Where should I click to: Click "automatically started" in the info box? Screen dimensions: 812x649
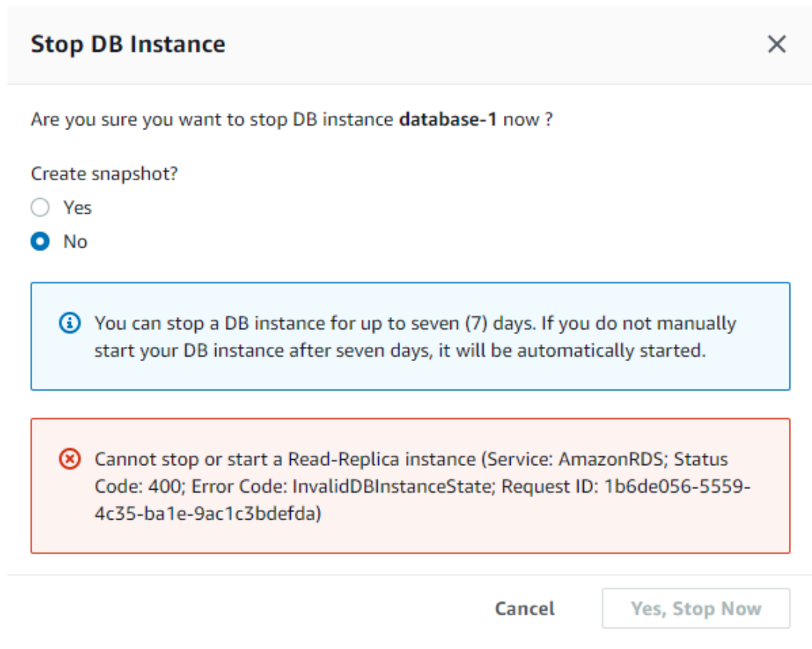[611, 351]
